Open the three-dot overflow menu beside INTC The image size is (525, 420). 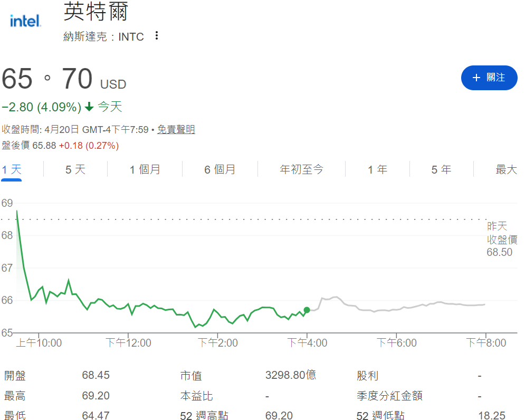pyautogui.click(x=156, y=34)
